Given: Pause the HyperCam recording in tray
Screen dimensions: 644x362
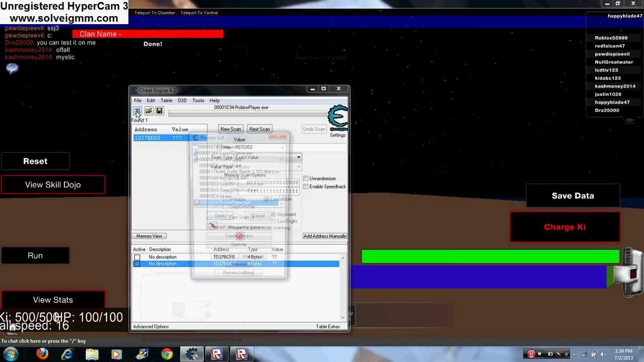Looking at the screenshot, I should (x=531, y=354).
